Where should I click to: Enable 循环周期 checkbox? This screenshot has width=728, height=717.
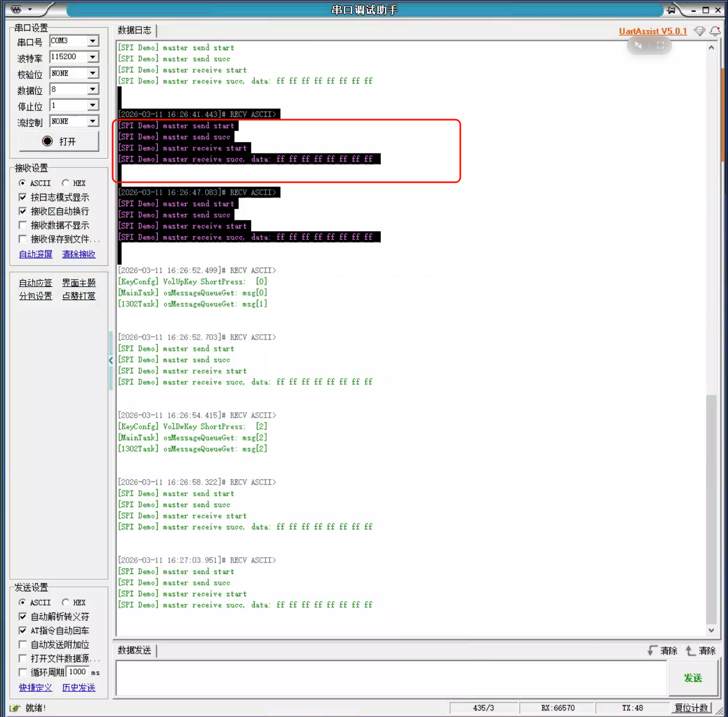[22, 672]
